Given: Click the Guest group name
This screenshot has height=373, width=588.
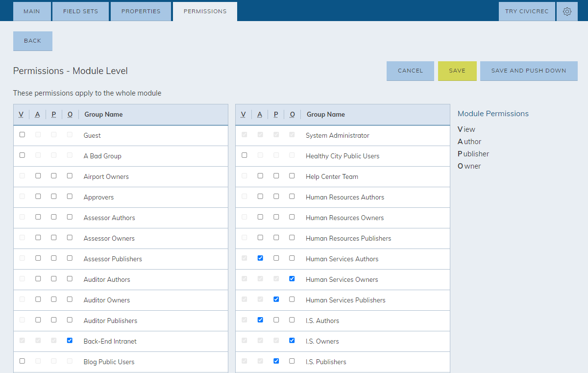Looking at the screenshot, I should [x=92, y=135].
